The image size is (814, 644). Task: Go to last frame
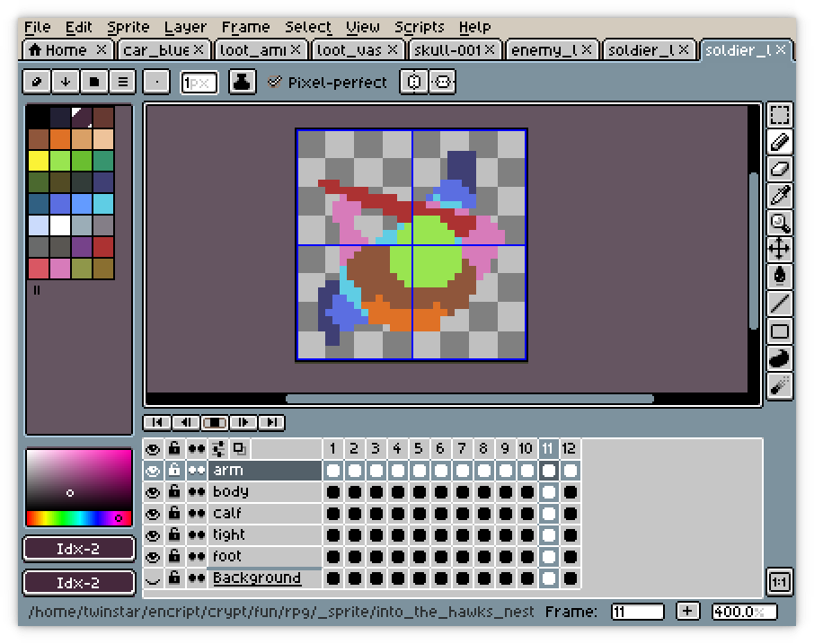click(x=271, y=422)
